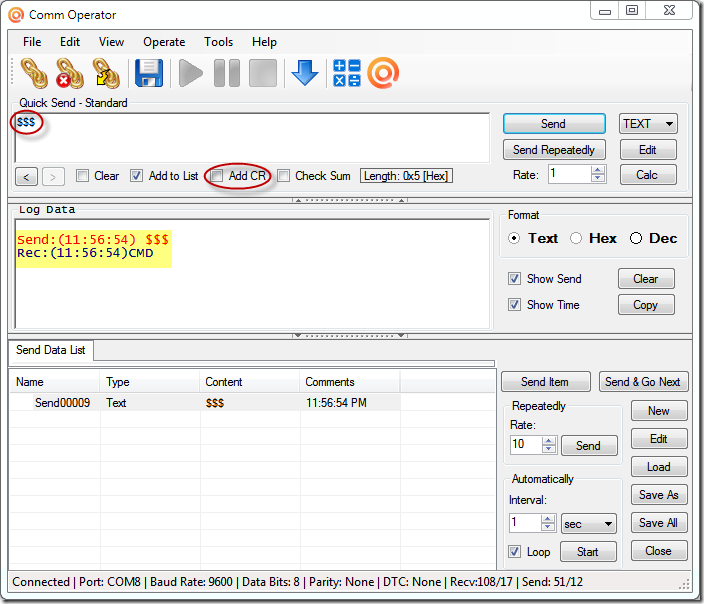Click the blue down arrow icon
The height and width of the screenshot is (604, 704).
coord(305,72)
